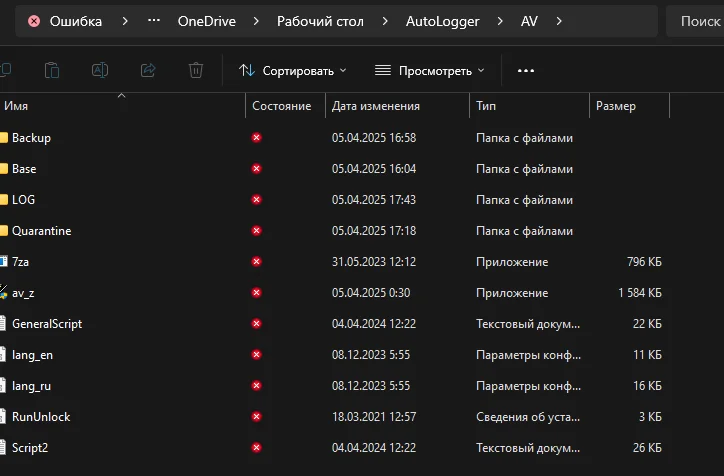Click date 31.05.2023 12:12 cell
The width and height of the screenshot is (724, 476).
[374, 262]
